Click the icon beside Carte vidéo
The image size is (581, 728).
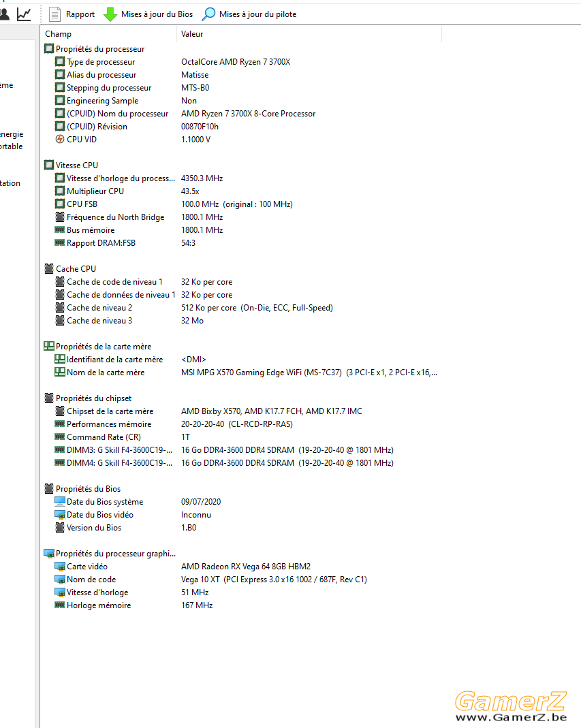click(60, 567)
